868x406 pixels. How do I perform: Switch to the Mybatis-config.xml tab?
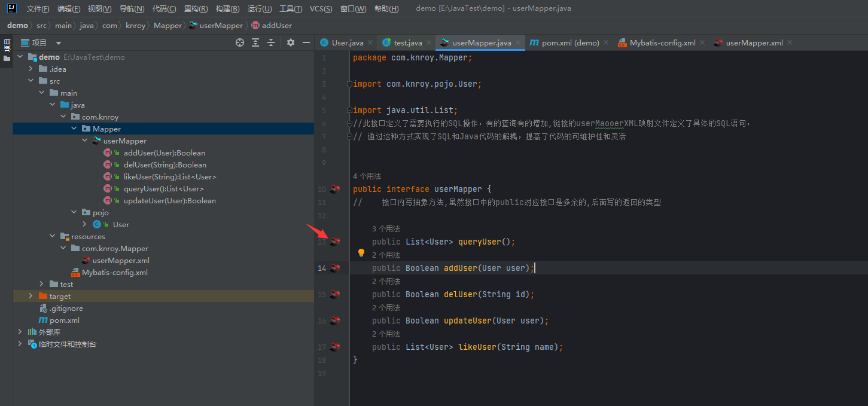click(662, 43)
